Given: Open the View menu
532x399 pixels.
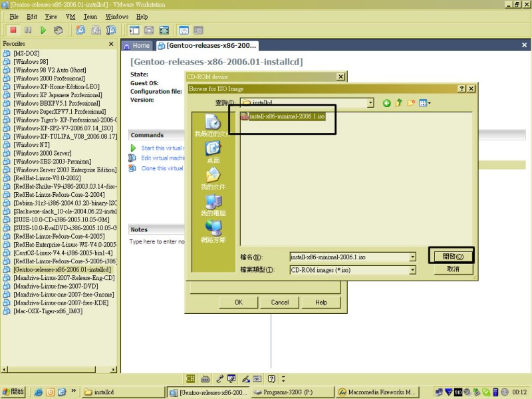Looking at the screenshot, I should point(51,17).
